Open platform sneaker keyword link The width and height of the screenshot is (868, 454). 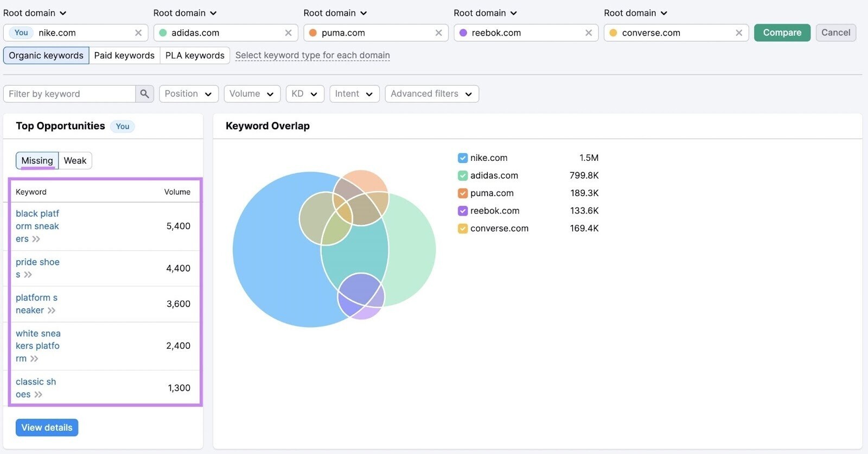pos(36,304)
